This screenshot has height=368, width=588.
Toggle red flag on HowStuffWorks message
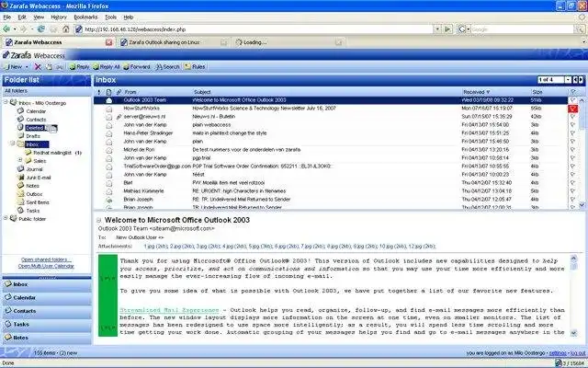572,109
